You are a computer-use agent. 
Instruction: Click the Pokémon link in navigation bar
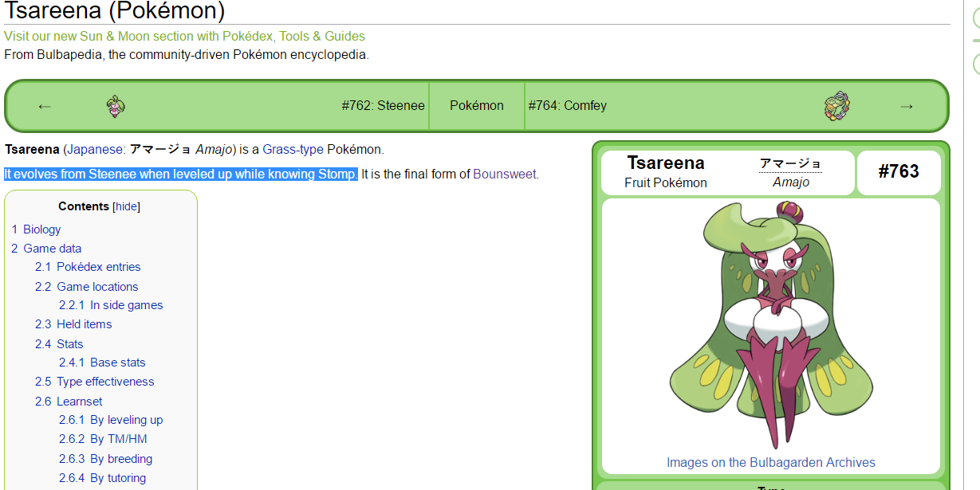click(x=477, y=106)
